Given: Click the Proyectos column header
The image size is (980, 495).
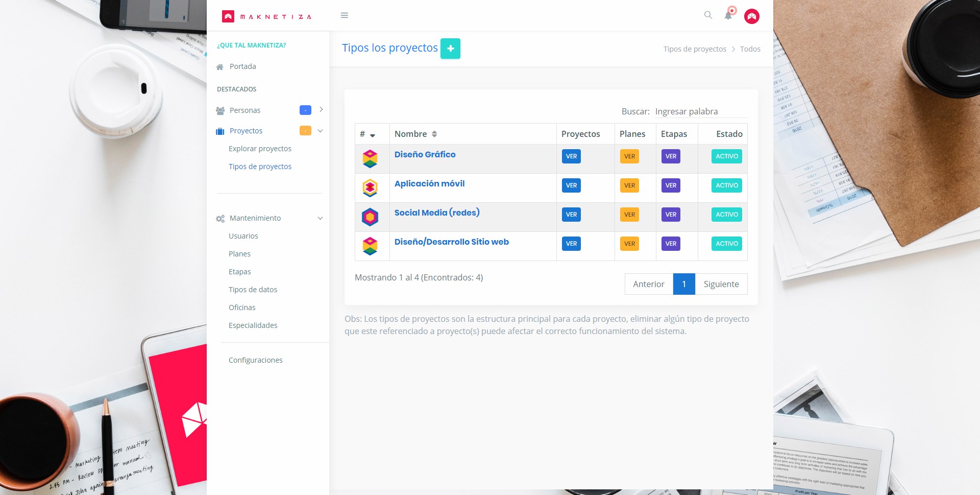Looking at the screenshot, I should click(x=585, y=134).
